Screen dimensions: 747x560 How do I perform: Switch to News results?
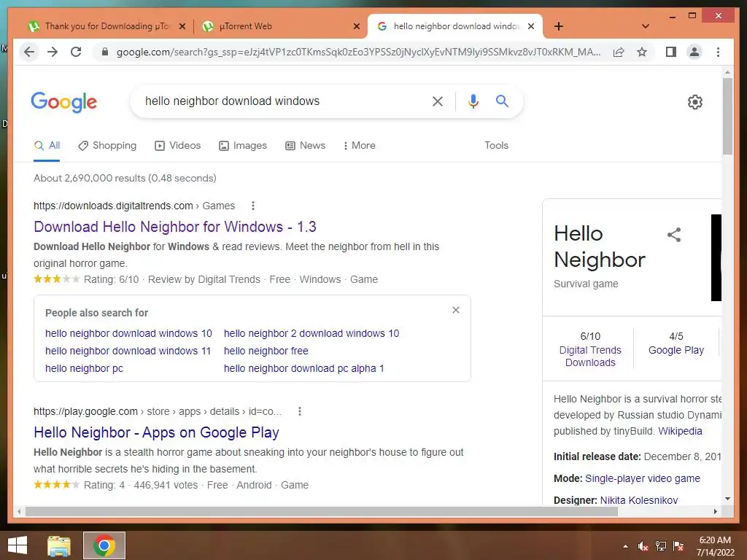pyautogui.click(x=306, y=146)
